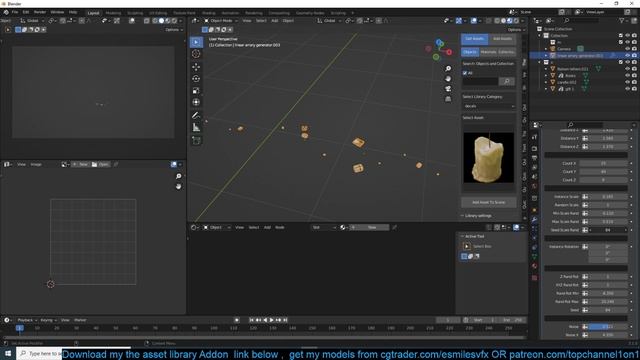Select the Rotate tool in viewport toolbar

(x=196, y=78)
